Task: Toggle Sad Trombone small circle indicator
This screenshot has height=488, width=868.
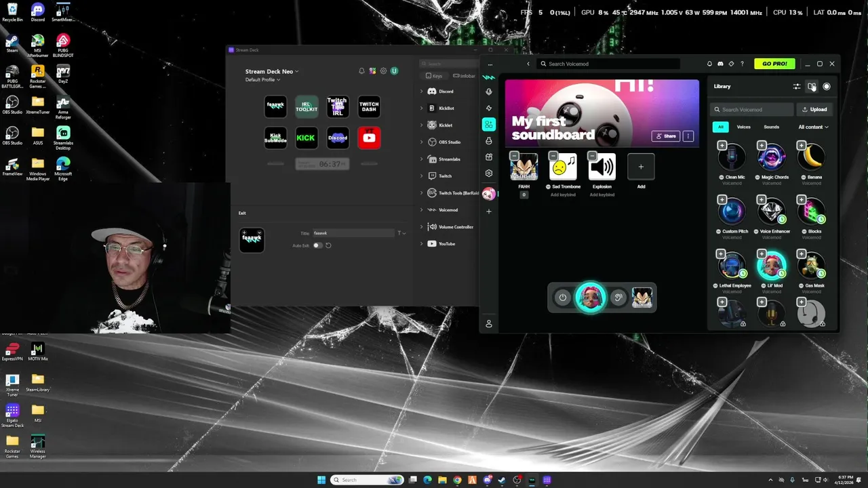Action: 549,187
